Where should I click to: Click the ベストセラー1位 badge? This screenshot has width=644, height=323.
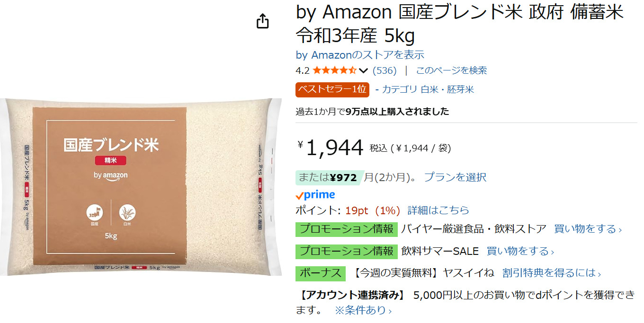(332, 89)
